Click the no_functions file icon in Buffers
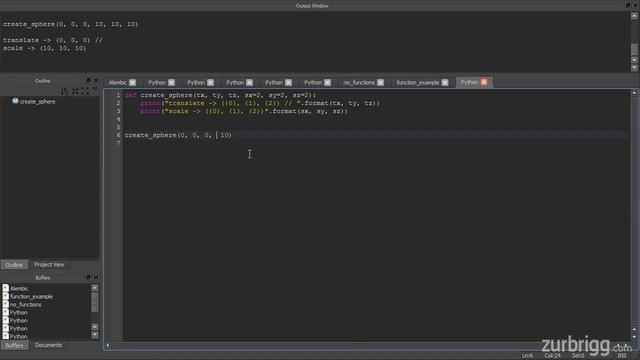 tap(6, 304)
